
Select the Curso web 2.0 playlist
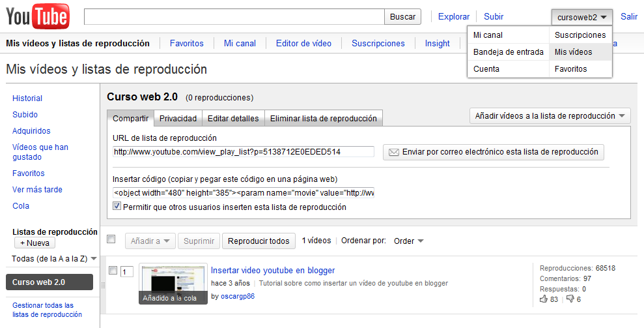(x=49, y=282)
